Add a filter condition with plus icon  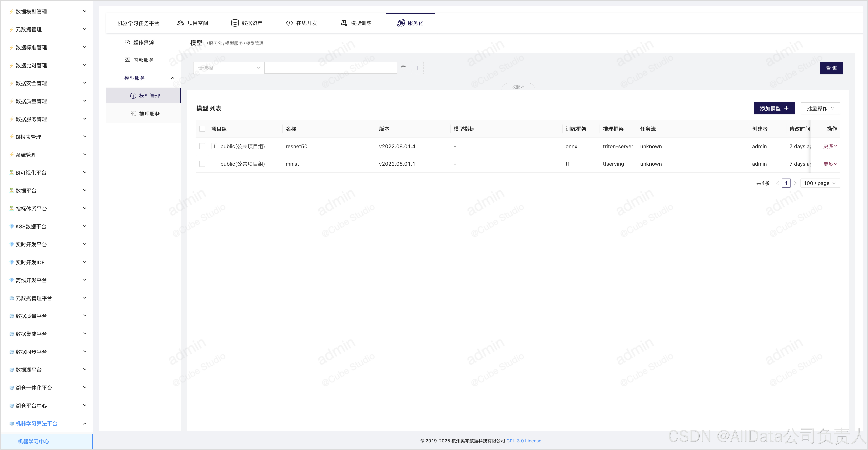click(418, 68)
